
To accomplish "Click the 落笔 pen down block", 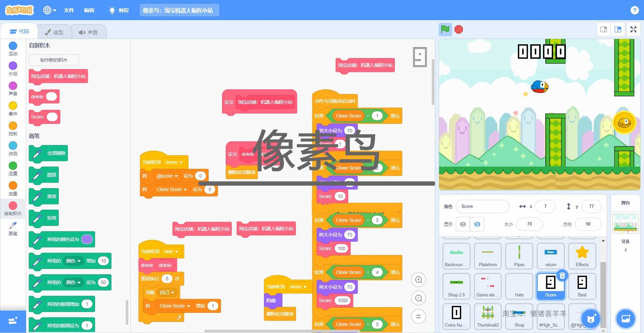I will 44,196.
